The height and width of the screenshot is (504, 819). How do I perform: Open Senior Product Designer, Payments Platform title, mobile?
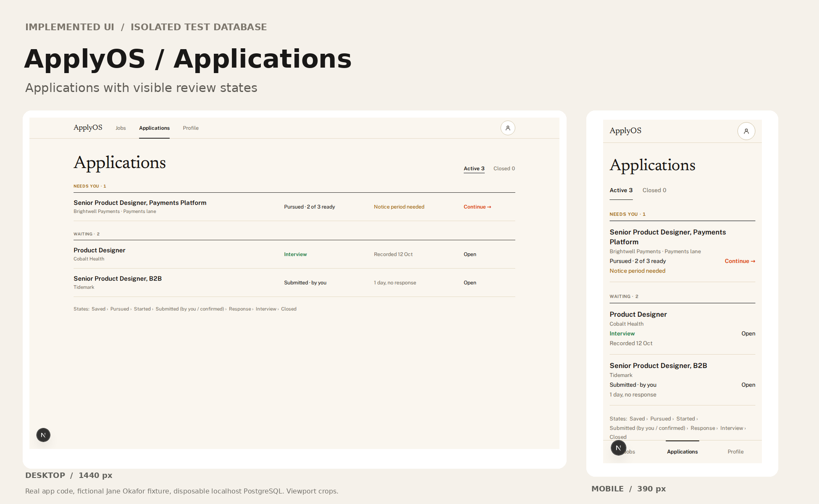pos(668,237)
